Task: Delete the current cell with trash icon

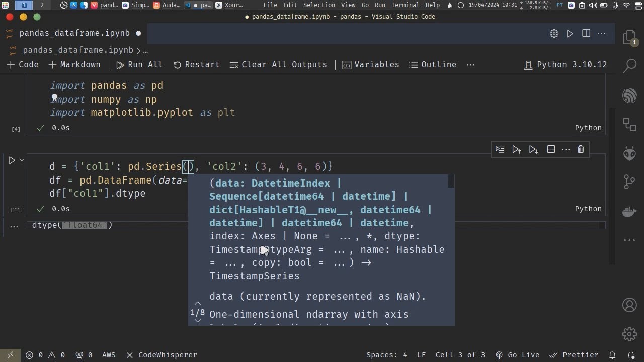Action: click(581, 149)
